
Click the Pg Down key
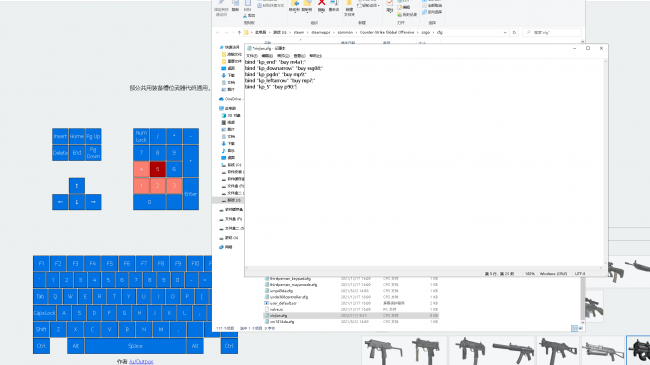pos(93,153)
